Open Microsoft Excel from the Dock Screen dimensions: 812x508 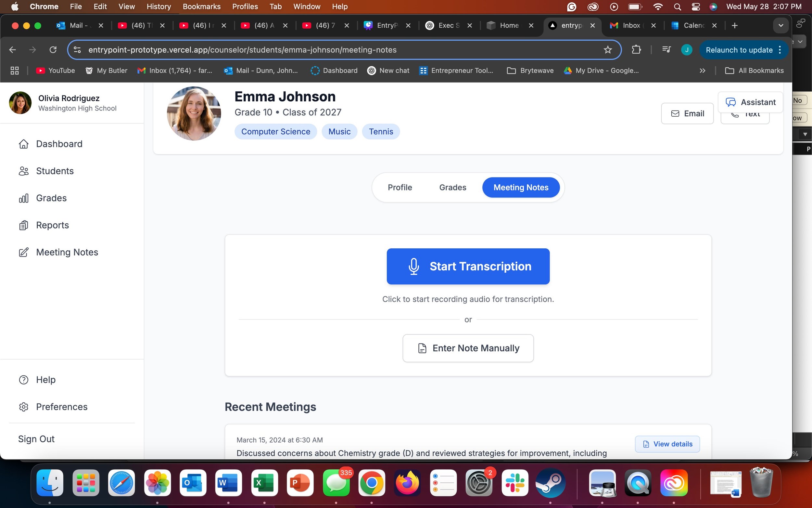264,483
